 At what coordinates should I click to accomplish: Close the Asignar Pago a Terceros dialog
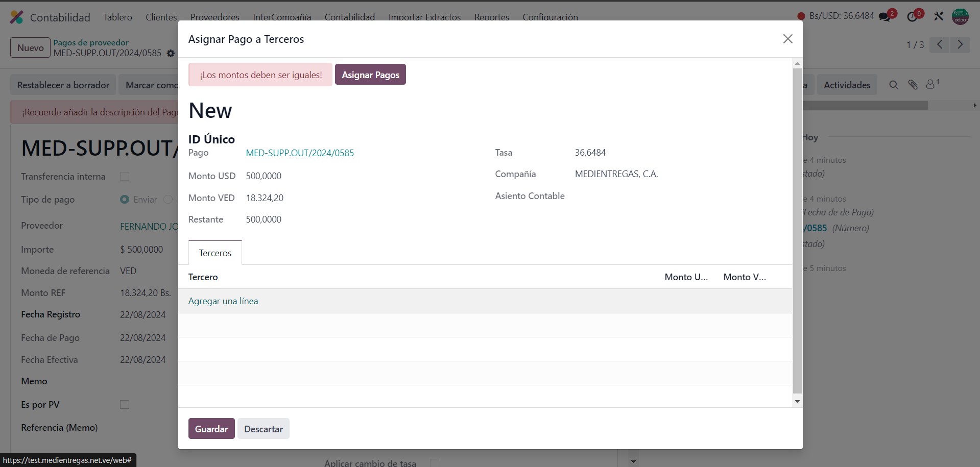787,39
